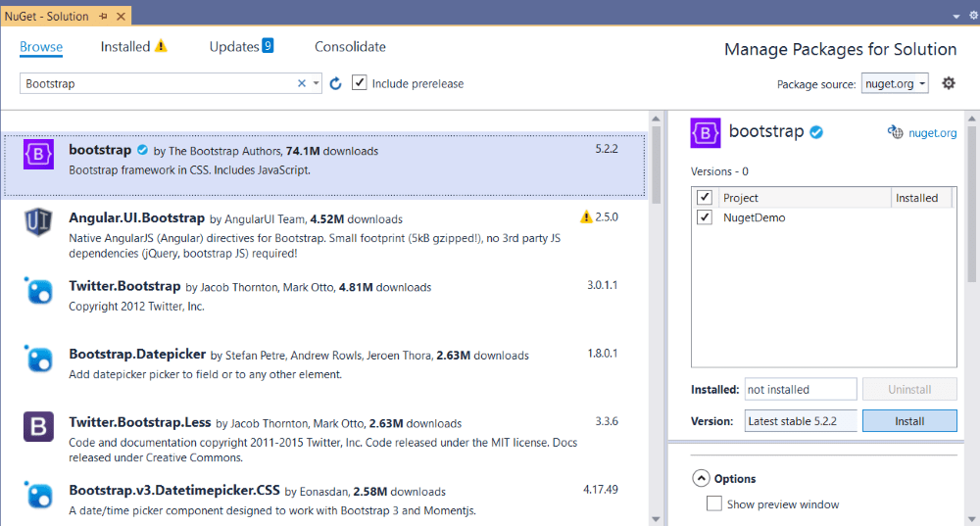
Task: Click the Installed 'not installed' field
Action: point(800,389)
